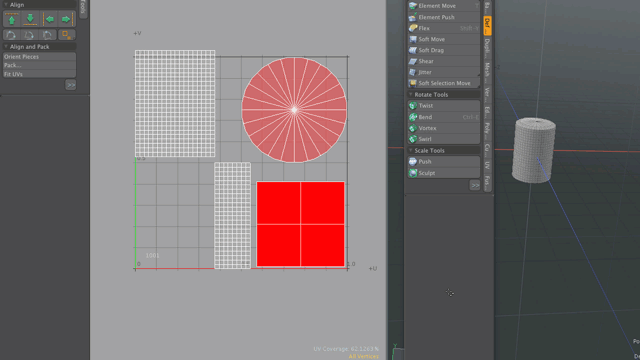Open the UV vertical tab
Screen dimensions: 640x360
point(487,165)
